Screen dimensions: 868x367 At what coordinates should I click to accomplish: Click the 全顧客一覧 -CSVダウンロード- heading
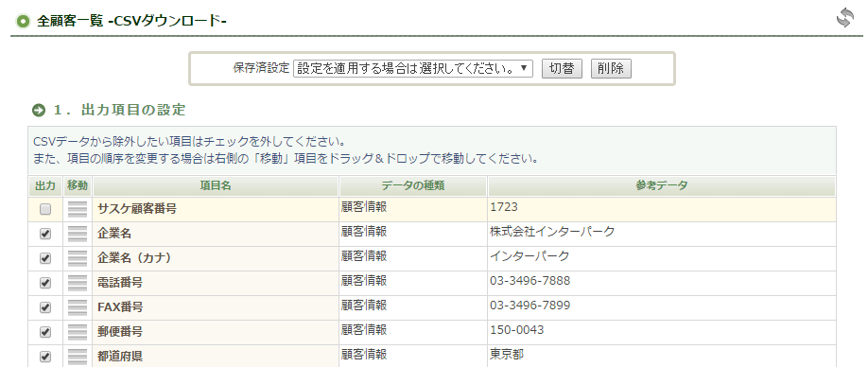[x=131, y=21]
